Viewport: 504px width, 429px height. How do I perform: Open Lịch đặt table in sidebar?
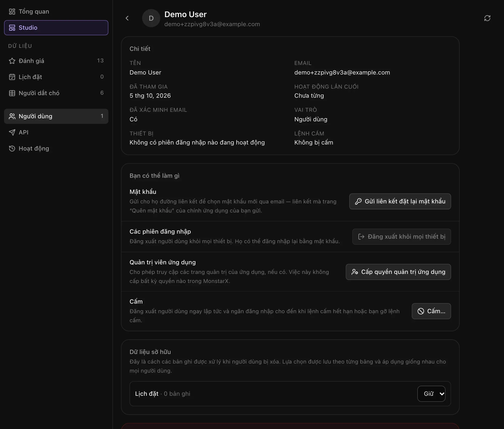click(56, 77)
